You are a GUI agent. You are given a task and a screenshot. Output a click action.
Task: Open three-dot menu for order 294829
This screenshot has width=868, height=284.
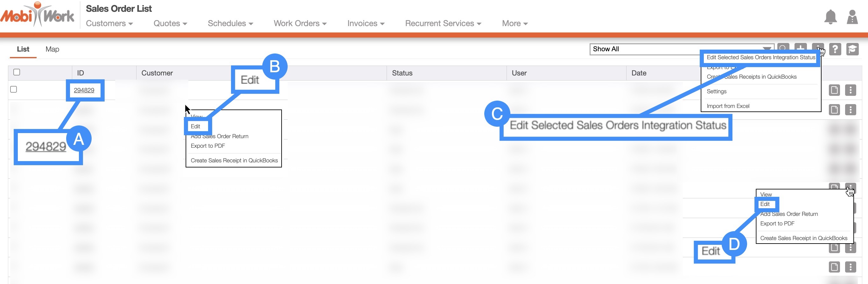[850, 90]
